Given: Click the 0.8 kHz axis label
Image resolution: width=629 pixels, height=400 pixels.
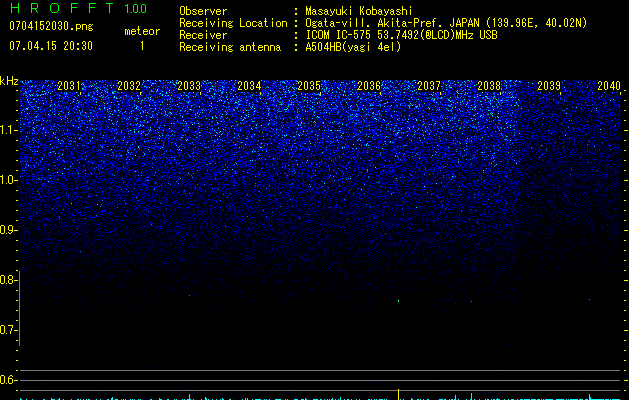Looking at the screenshot, I should click(x=8, y=280).
